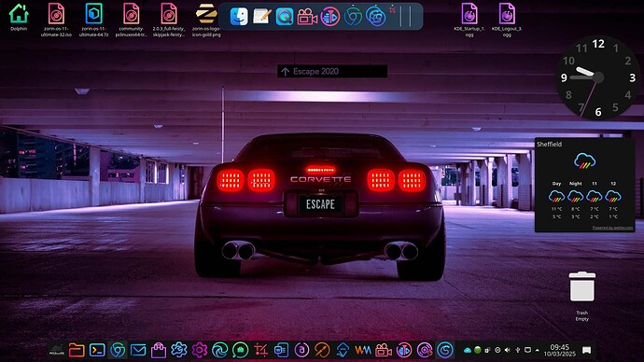
Task: Click the analog clock widget
Action: tap(598, 77)
